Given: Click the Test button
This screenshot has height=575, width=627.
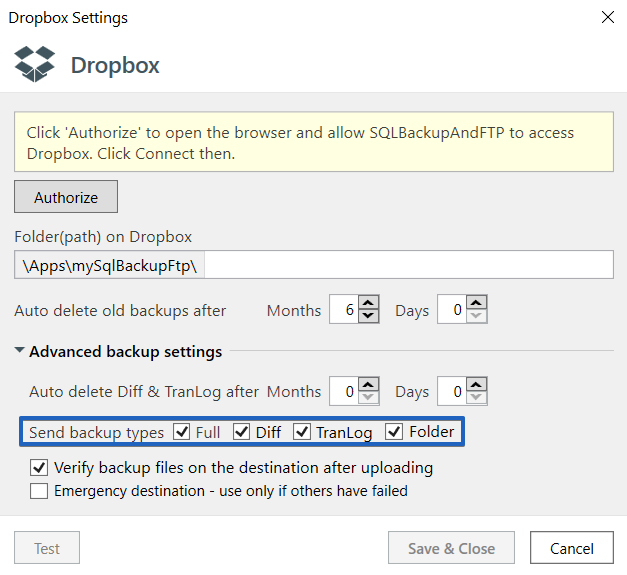Looking at the screenshot, I should pyautogui.click(x=47, y=548).
